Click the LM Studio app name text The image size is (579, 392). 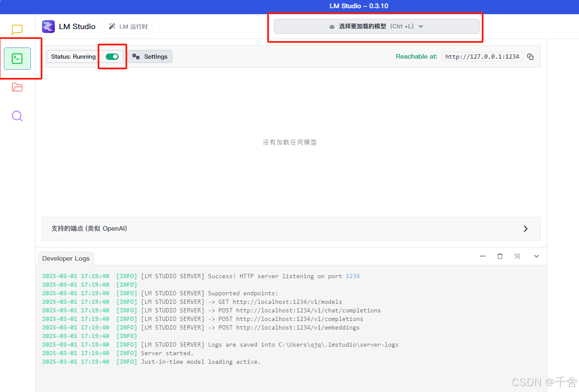77,27
